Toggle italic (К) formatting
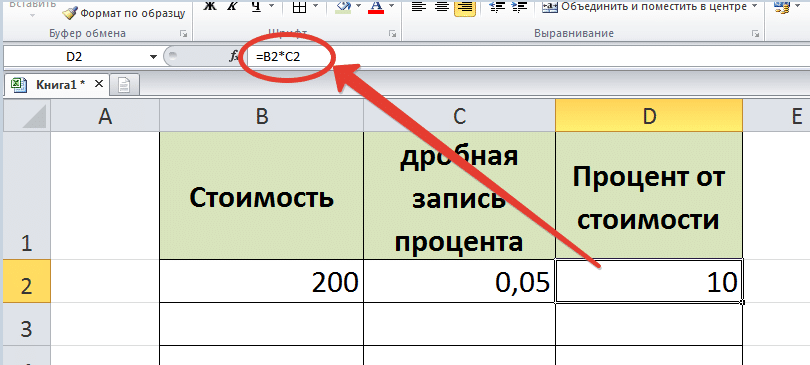Screen dimensions: 810x365 231,6
